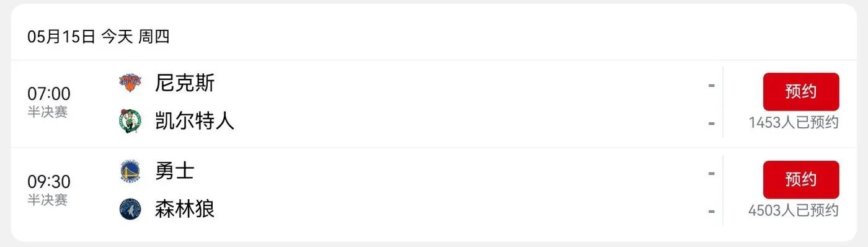
Task: Click the Celtics team logo
Action: coord(130,121)
